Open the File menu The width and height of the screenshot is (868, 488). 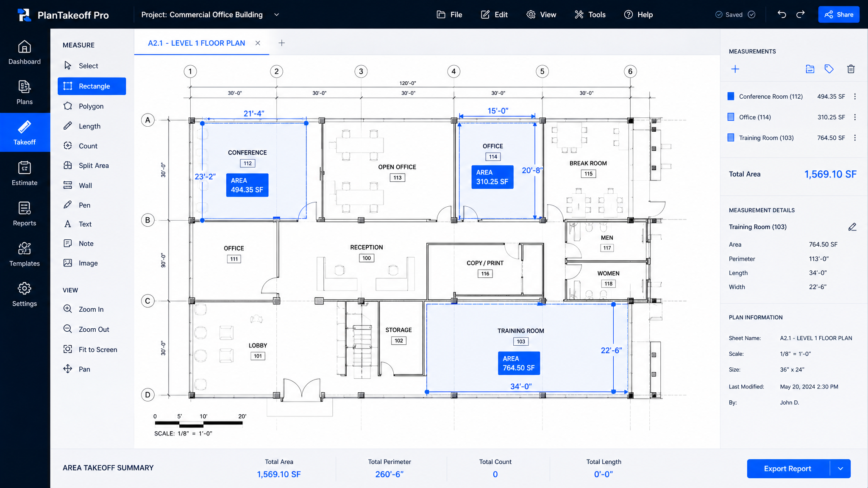[x=449, y=14]
